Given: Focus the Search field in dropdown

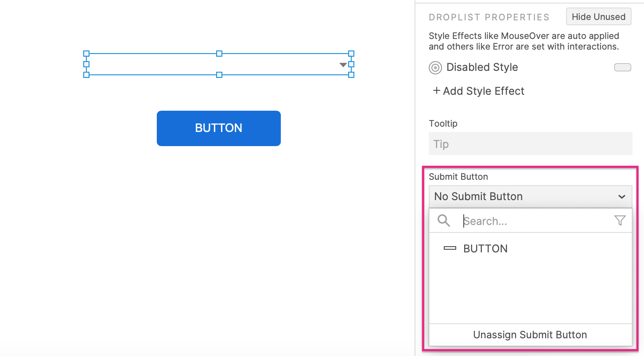Looking at the screenshot, I should click(x=536, y=221).
